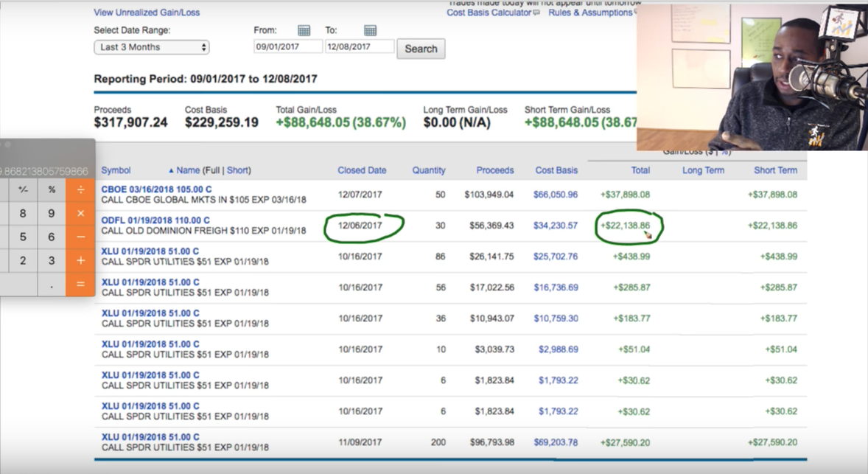Open the $10,759.30 cost basis link
Image resolution: width=868 pixels, height=474 pixels.
pos(556,319)
